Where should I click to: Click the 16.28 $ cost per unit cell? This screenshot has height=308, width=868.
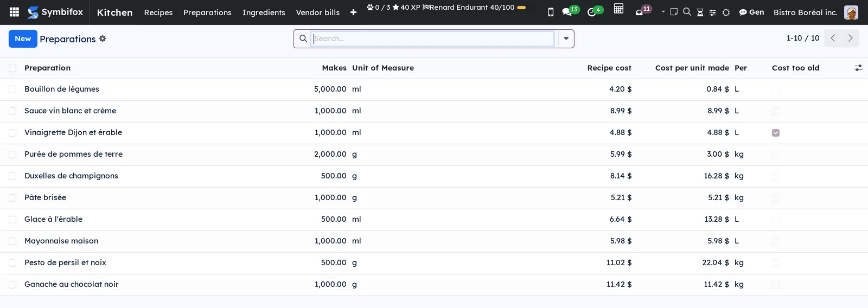(x=716, y=176)
